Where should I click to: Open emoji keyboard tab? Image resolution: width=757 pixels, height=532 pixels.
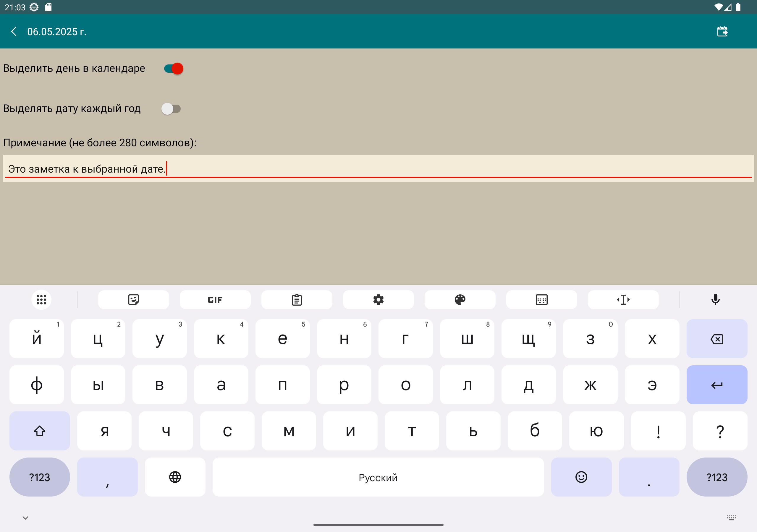[581, 477]
